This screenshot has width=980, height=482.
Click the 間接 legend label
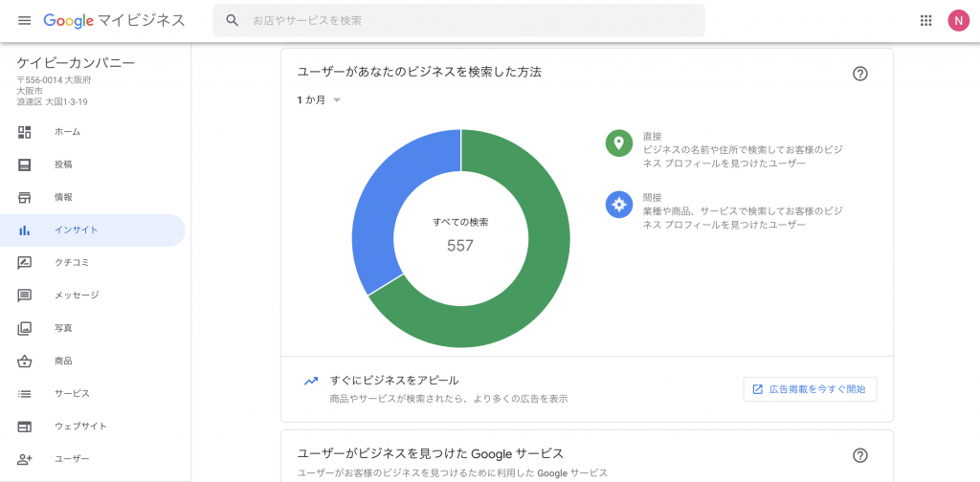tap(652, 197)
